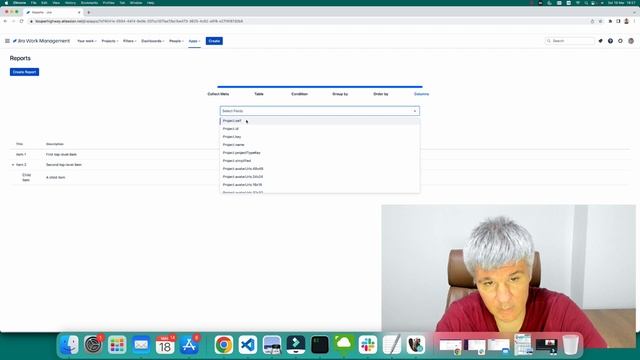The height and width of the screenshot is (360, 640).
Task: Open the Chrome three-dot menu
Action: (634, 21)
